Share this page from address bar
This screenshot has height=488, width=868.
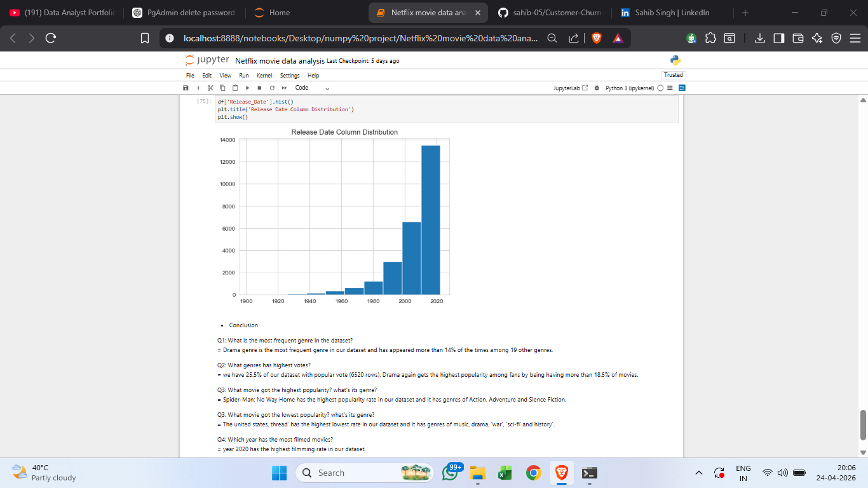pos(573,39)
